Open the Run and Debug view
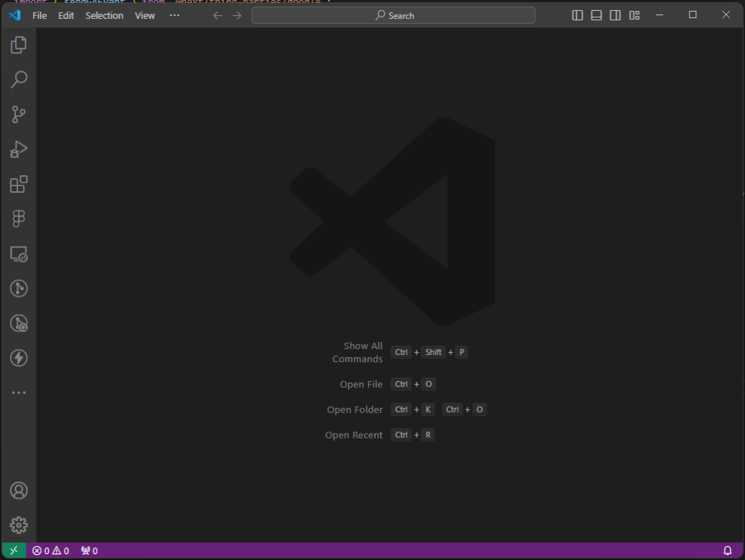The width and height of the screenshot is (745, 560). tap(18, 149)
